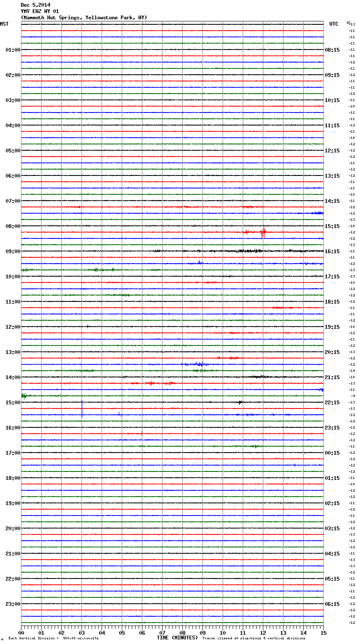Select the 22:00 MST time label
The height and width of the screenshot is (644, 357).
pyautogui.click(x=13, y=579)
